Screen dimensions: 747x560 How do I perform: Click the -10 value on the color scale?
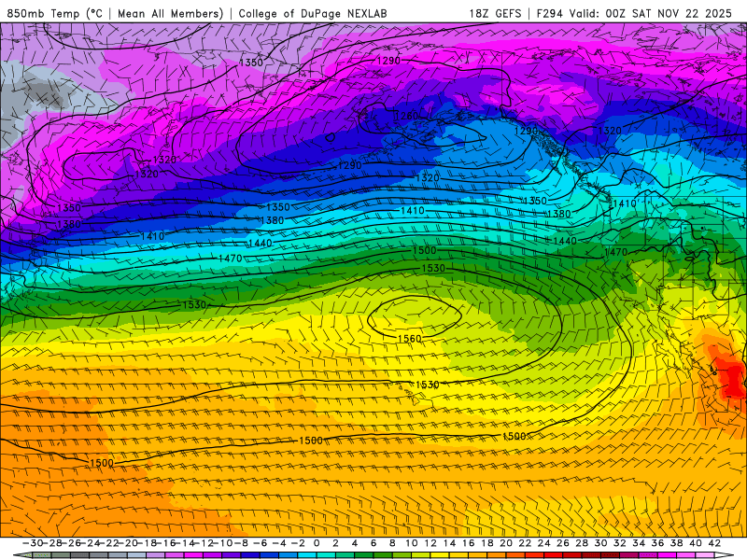[222, 543]
